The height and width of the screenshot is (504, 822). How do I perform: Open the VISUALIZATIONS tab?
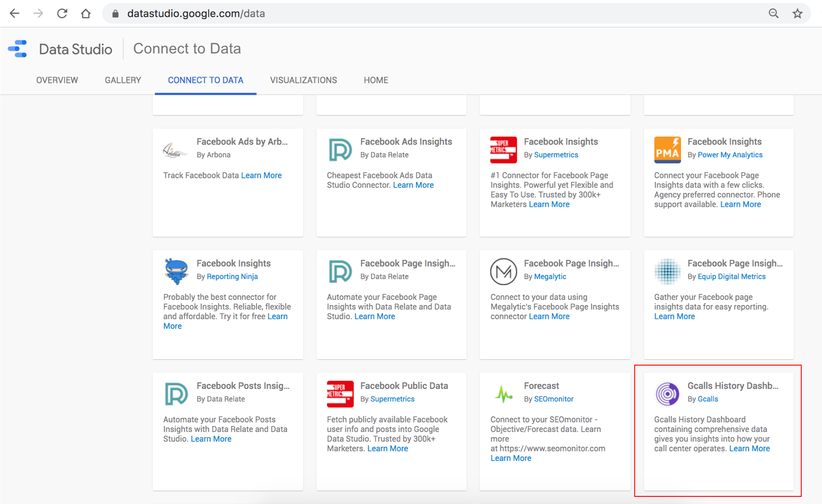(303, 80)
